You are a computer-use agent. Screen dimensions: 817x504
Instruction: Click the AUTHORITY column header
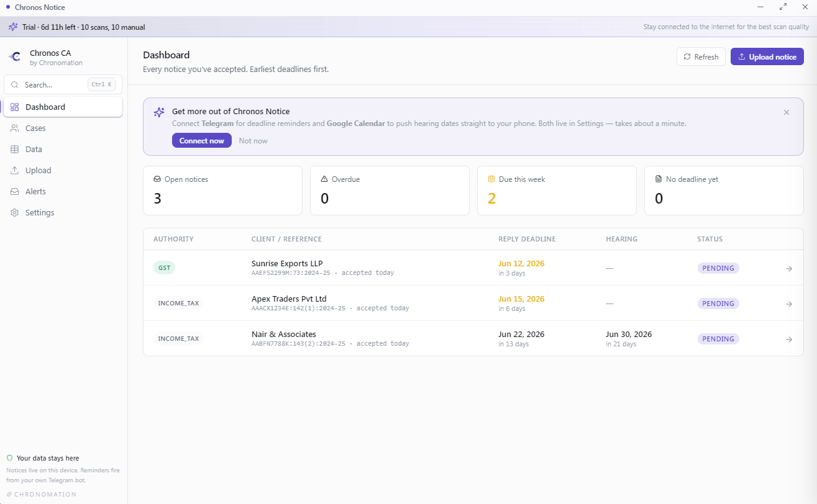point(173,239)
